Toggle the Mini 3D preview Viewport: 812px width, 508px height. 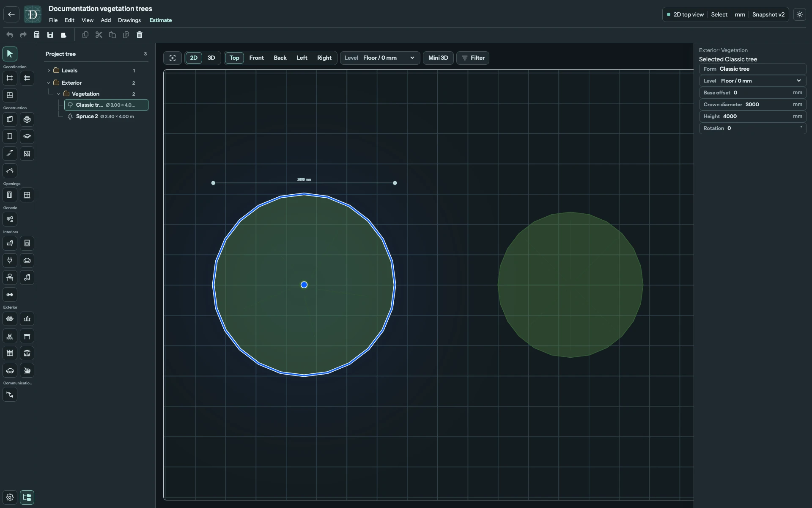pyautogui.click(x=438, y=58)
